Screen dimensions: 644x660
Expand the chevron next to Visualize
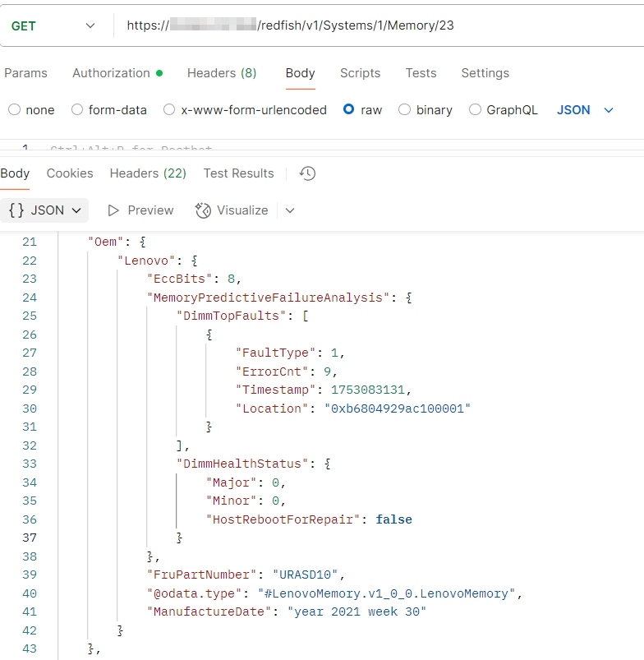[289, 210]
